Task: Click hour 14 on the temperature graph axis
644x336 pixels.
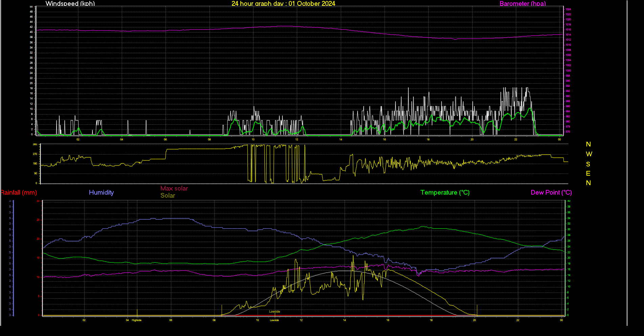Action: 344,320
